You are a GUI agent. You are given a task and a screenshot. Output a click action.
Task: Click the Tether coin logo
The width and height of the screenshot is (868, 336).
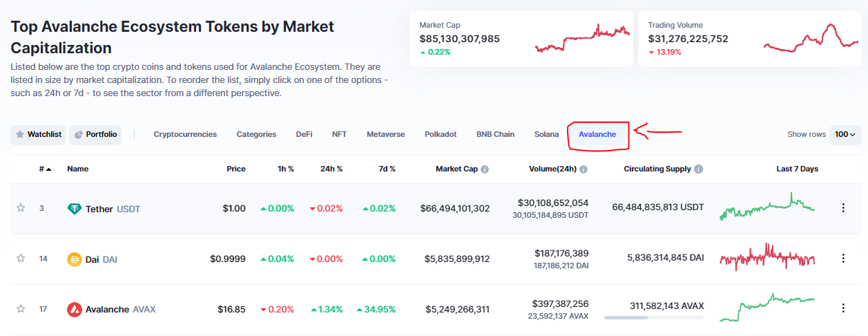[74, 209]
